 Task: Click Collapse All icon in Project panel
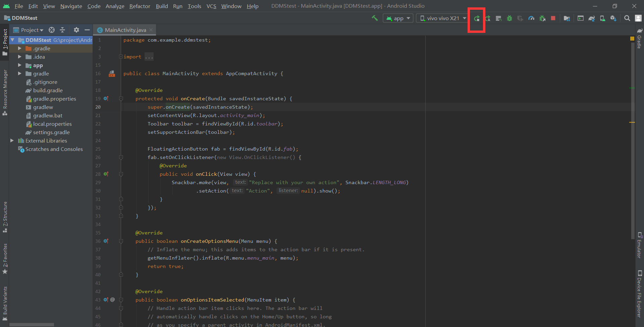click(x=62, y=30)
